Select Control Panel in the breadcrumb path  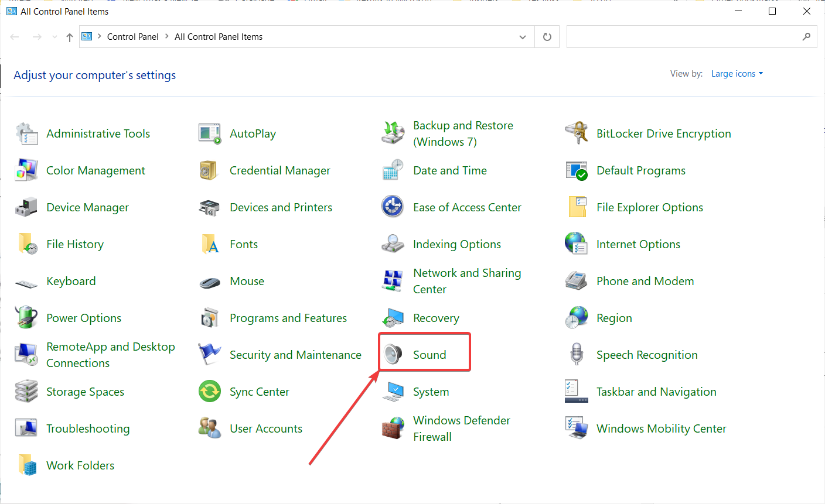click(132, 37)
